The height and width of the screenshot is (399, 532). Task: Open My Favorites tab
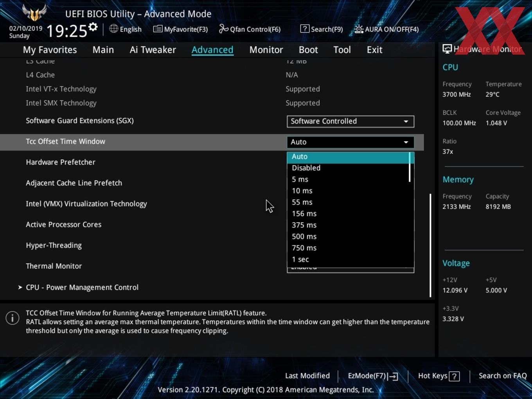click(50, 50)
